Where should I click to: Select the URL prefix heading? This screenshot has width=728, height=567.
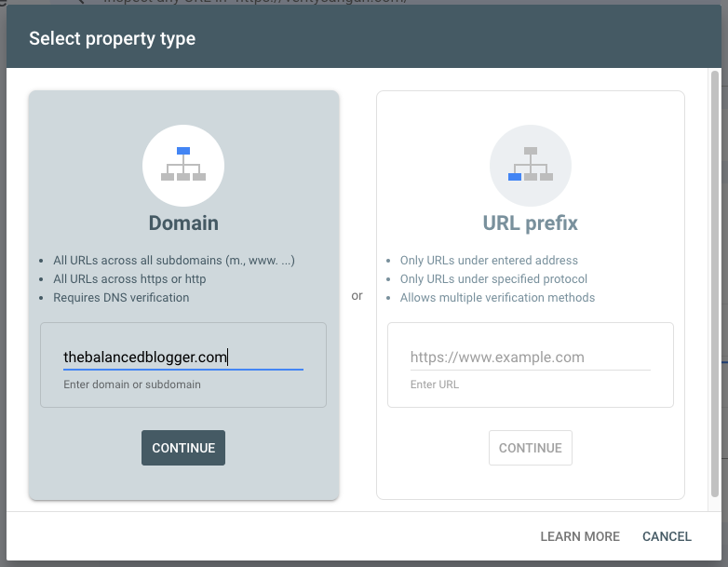530,223
